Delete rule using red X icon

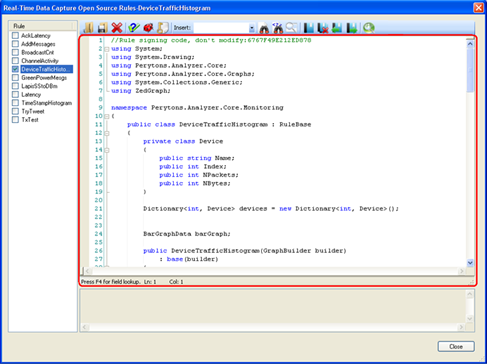[117, 28]
